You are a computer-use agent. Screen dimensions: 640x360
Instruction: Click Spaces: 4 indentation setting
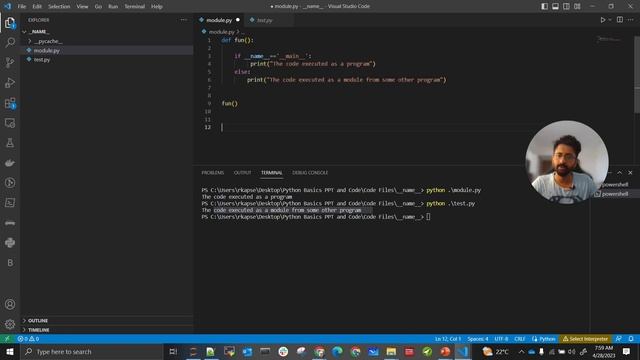478,339
